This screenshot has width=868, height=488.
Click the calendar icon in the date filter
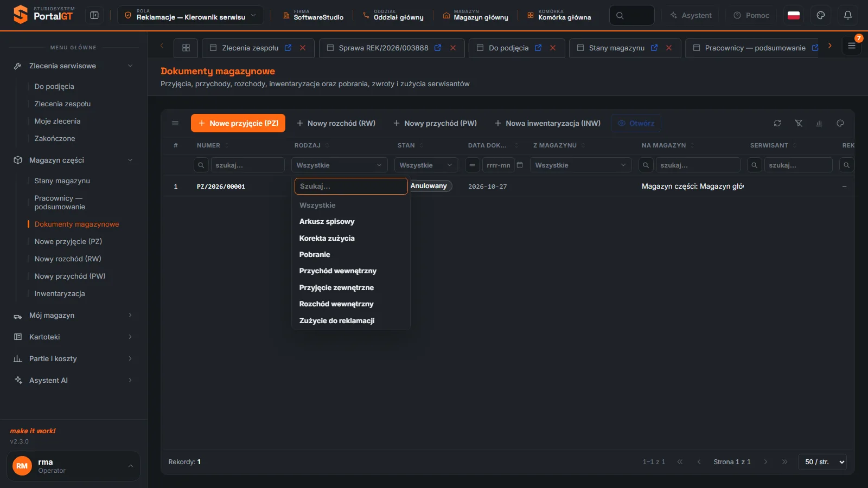coord(520,165)
